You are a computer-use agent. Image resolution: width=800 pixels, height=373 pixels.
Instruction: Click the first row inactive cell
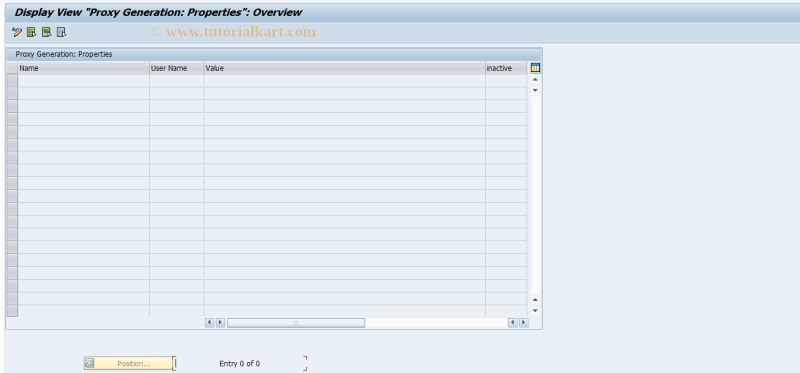click(506, 81)
